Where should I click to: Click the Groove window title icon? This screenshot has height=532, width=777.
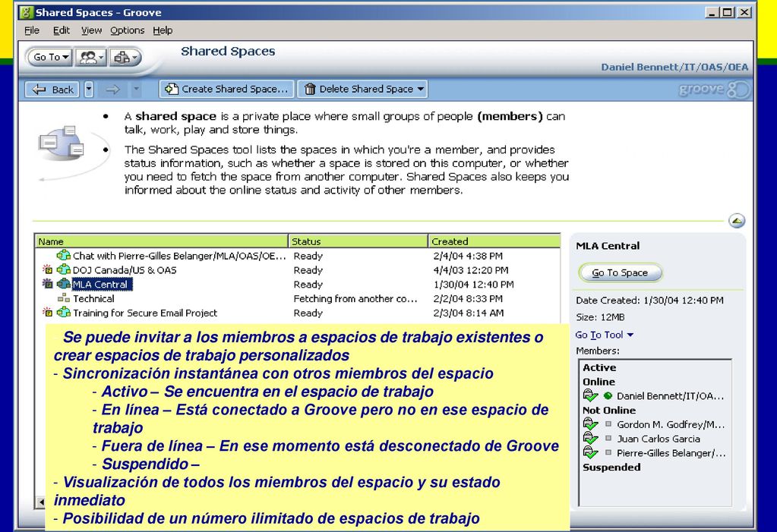pyautogui.click(x=27, y=12)
